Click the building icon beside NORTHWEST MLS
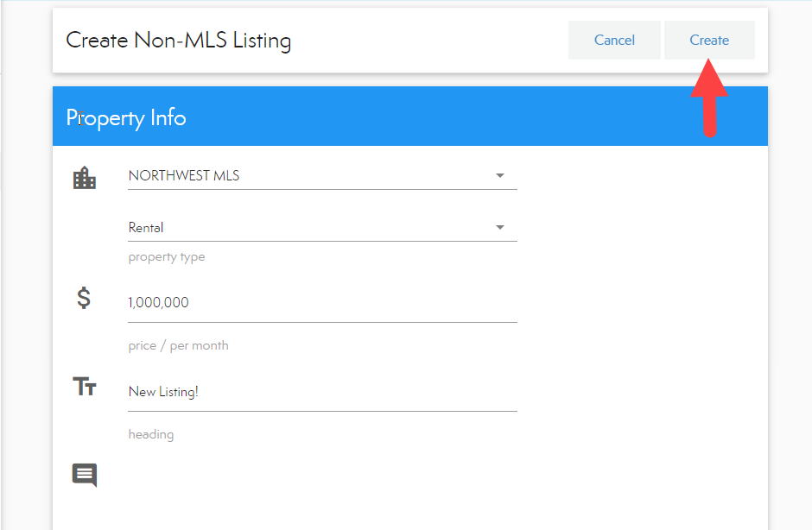Viewport: 812px width, 530px height. click(85, 178)
